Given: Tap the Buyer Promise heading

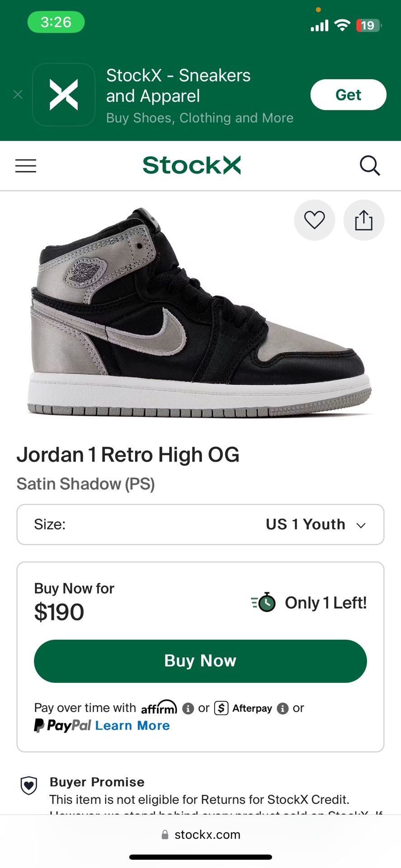Looking at the screenshot, I should tap(97, 782).
